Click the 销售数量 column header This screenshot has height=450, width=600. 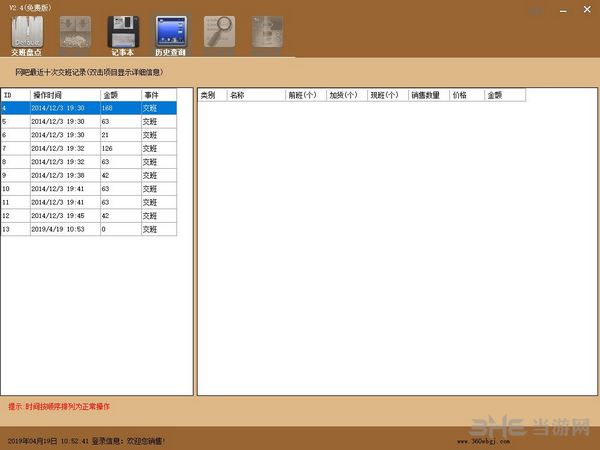428,95
